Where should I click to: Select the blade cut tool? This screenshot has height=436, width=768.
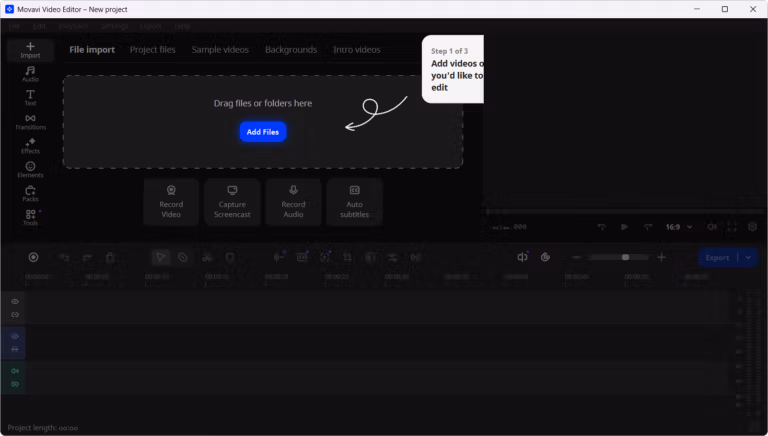click(183, 257)
